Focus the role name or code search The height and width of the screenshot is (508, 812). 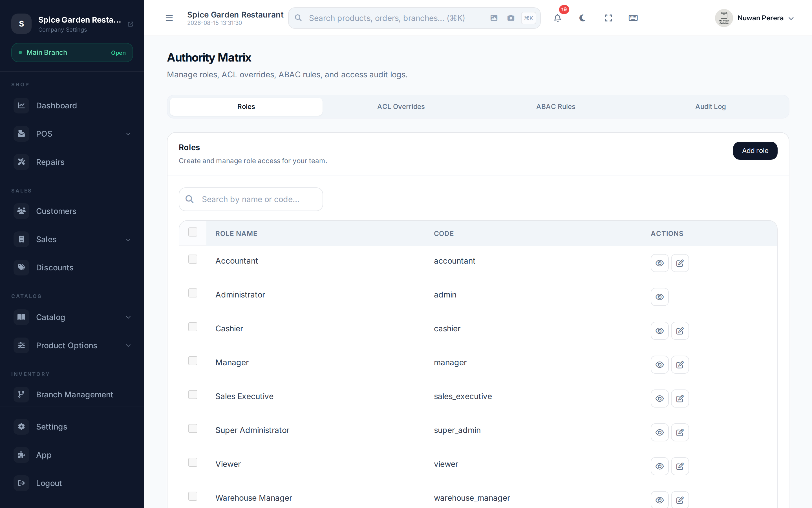(251, 199)
